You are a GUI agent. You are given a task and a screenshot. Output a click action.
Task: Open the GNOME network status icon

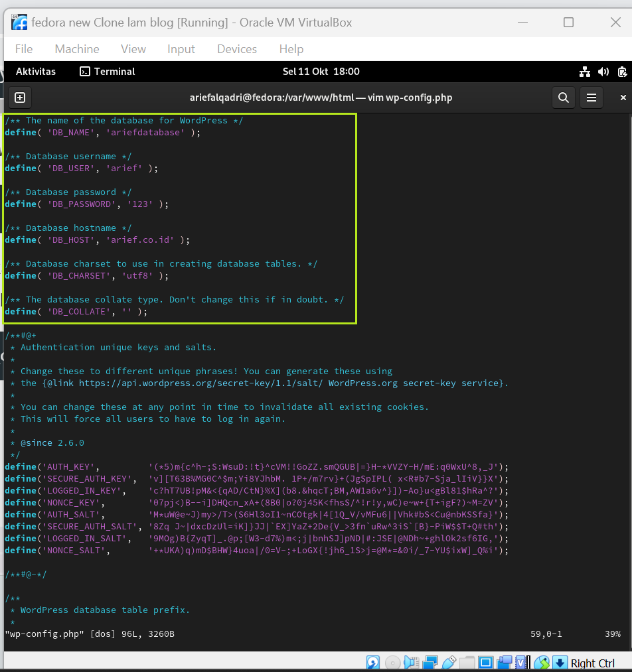(585, 72)
